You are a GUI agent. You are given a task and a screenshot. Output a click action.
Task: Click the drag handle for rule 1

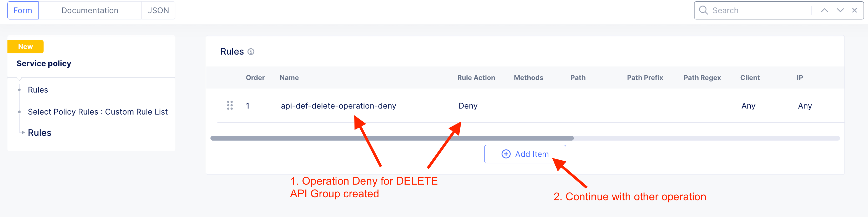pos(230,106)
